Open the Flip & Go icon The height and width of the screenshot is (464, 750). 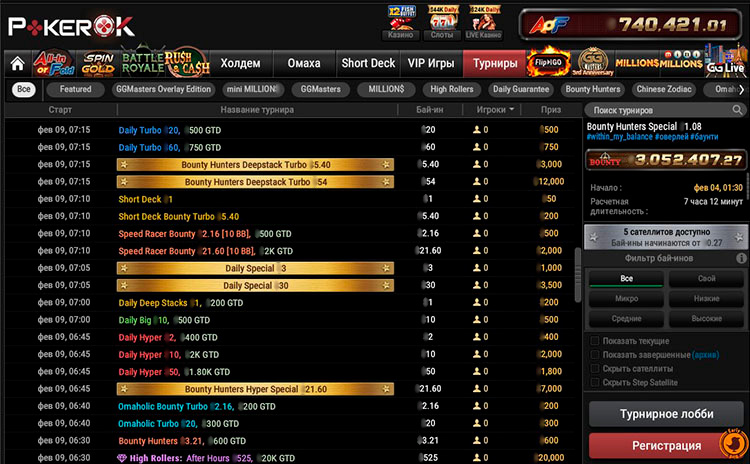[x=548, y=63]
